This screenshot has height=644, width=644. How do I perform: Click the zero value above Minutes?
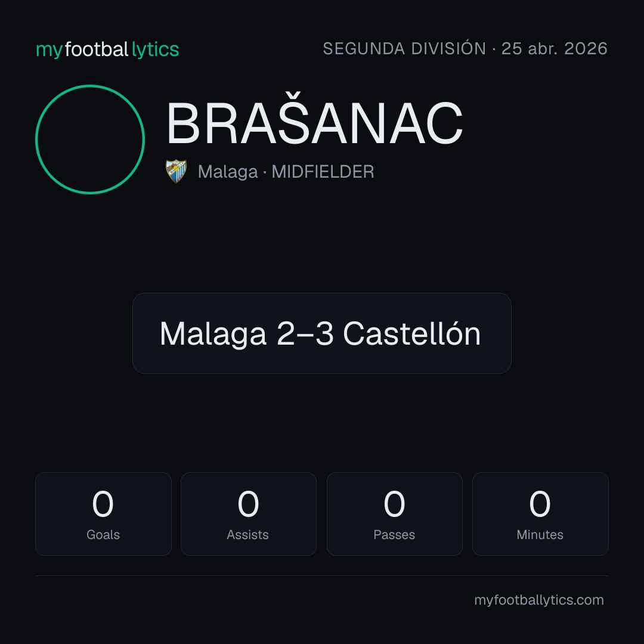[x=540, y=503]
